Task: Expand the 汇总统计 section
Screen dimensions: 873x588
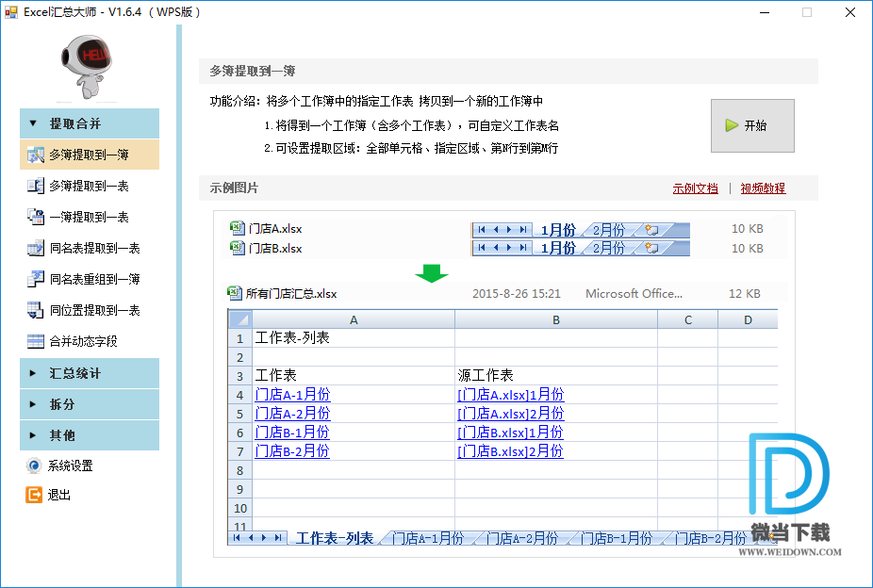Action: 89,373
